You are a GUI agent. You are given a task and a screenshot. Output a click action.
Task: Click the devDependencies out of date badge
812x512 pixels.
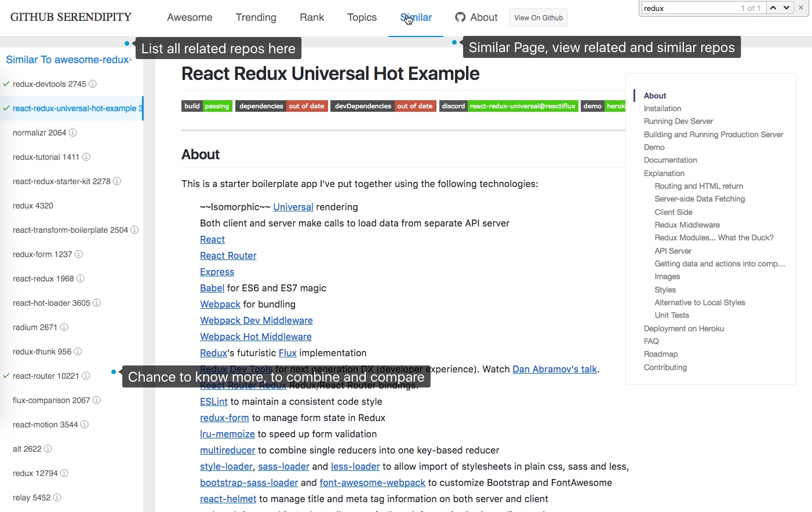coord(383,106)
